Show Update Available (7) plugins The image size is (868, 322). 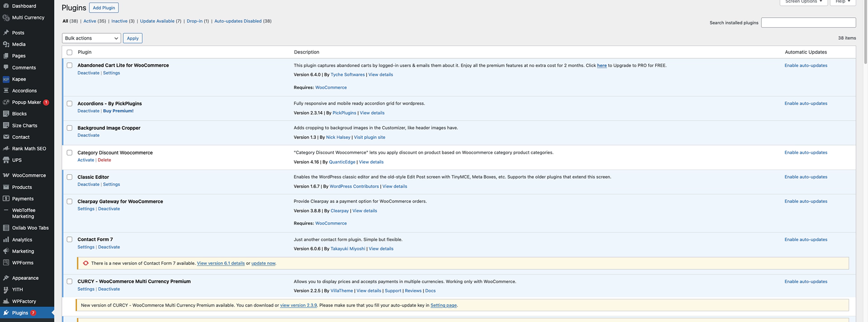click(160, 21)
